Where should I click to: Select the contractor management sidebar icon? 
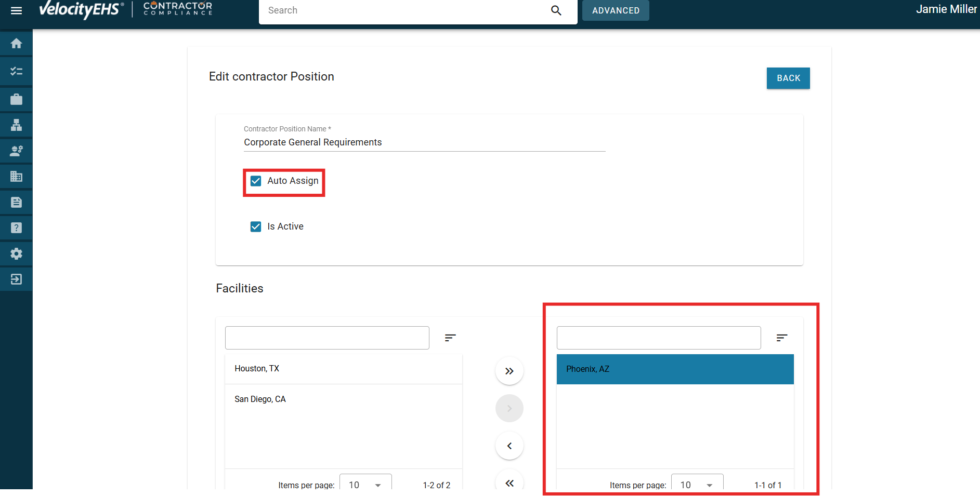pyautogui.click(x=16, y=151)
